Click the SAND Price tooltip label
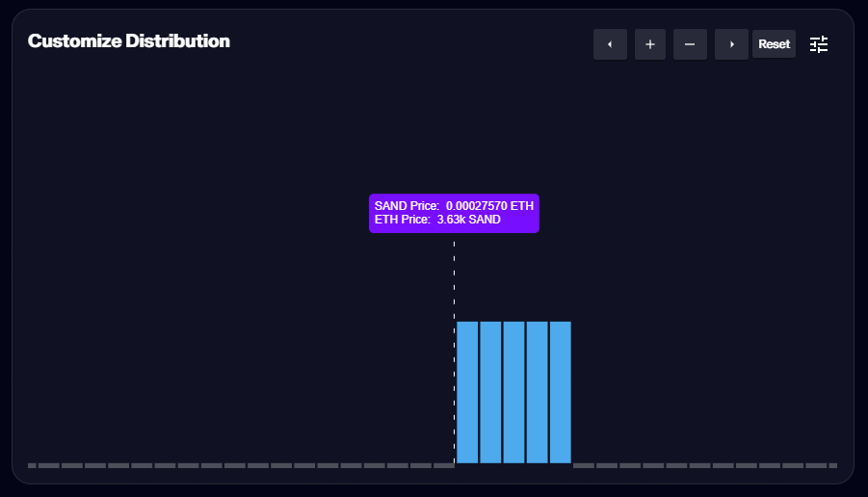 click(454, 206)
